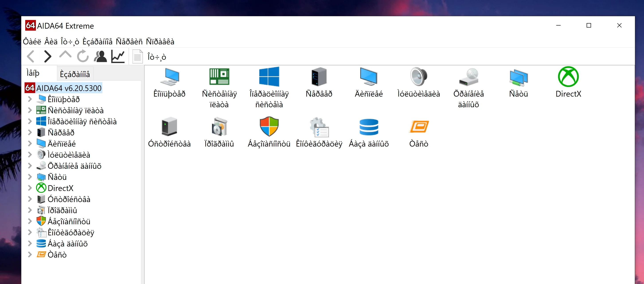Image resolution: width=644 pixels, height=284 pixels.
Task: Click the user profile toolbar icon
Action: [100, 56]
